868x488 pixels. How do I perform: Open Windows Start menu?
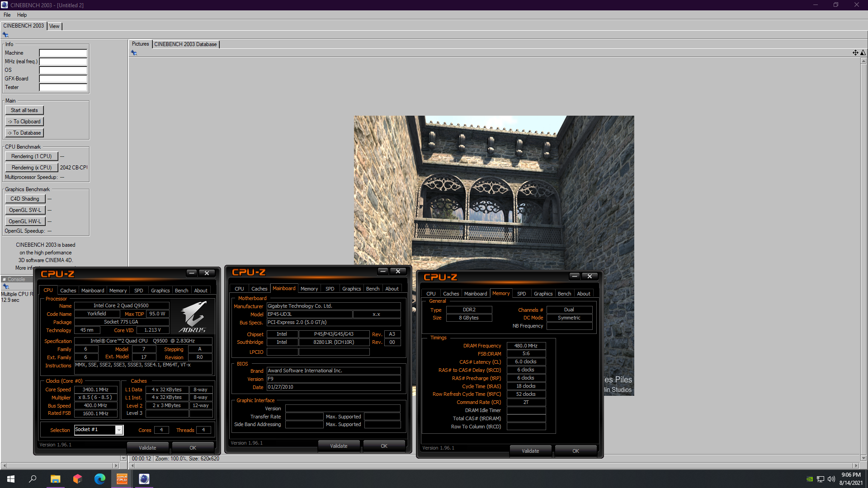pos(11,479)
